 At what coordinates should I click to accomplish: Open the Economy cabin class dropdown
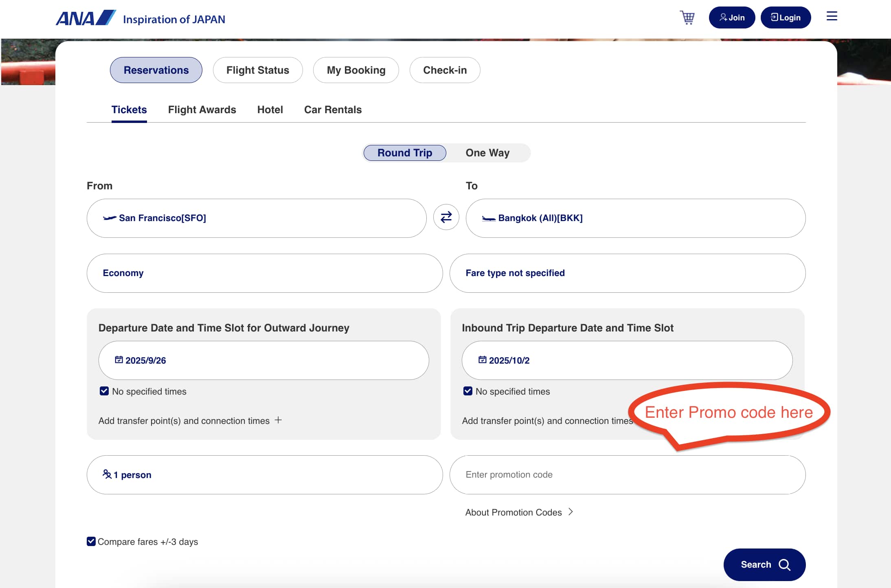click(x=264, y=273)
